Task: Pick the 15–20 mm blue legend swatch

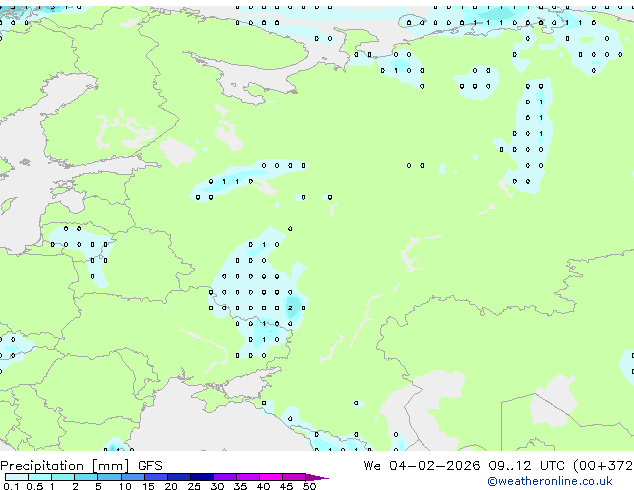Action: coord(155,477)
